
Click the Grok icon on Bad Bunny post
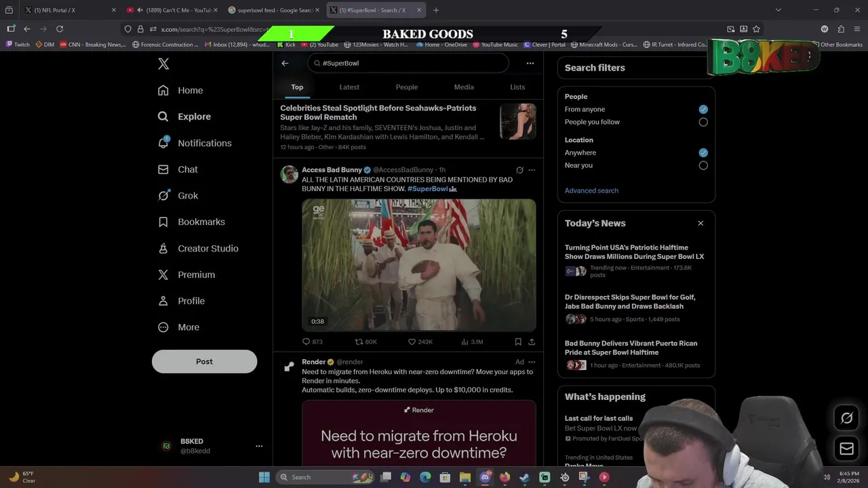[x=519, y=170]
